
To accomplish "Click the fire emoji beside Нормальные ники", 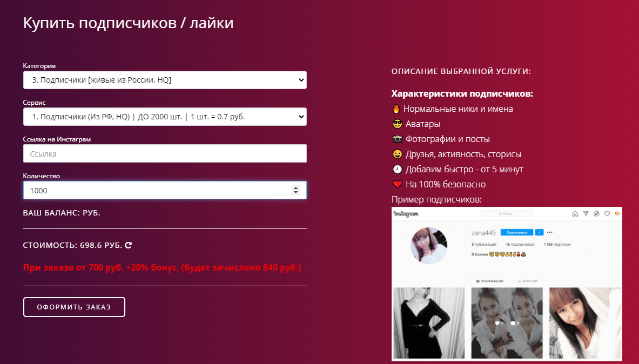I will 396,109.
